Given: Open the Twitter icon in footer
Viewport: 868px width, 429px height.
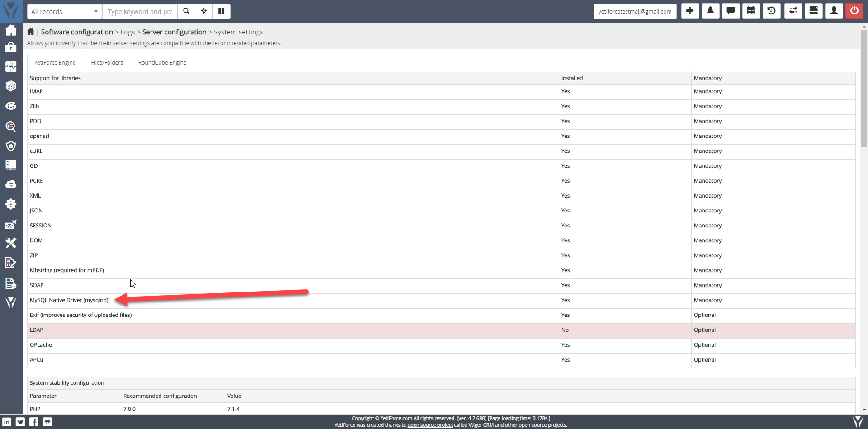Looking at the screenshot, I should pos(20,422).
